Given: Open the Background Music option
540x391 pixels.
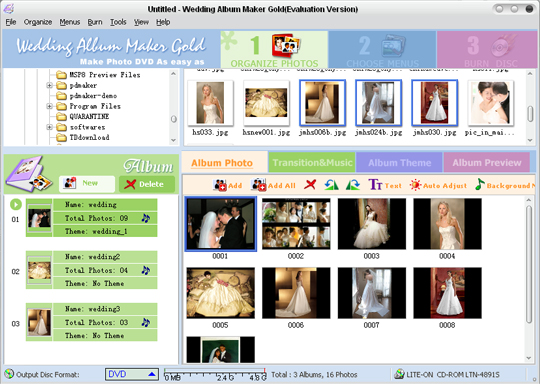Looking at the screenshot, I should click(505, 185).
